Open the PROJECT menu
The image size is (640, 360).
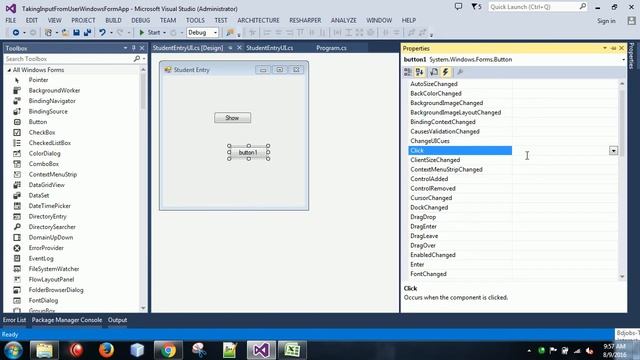[83, 20]
